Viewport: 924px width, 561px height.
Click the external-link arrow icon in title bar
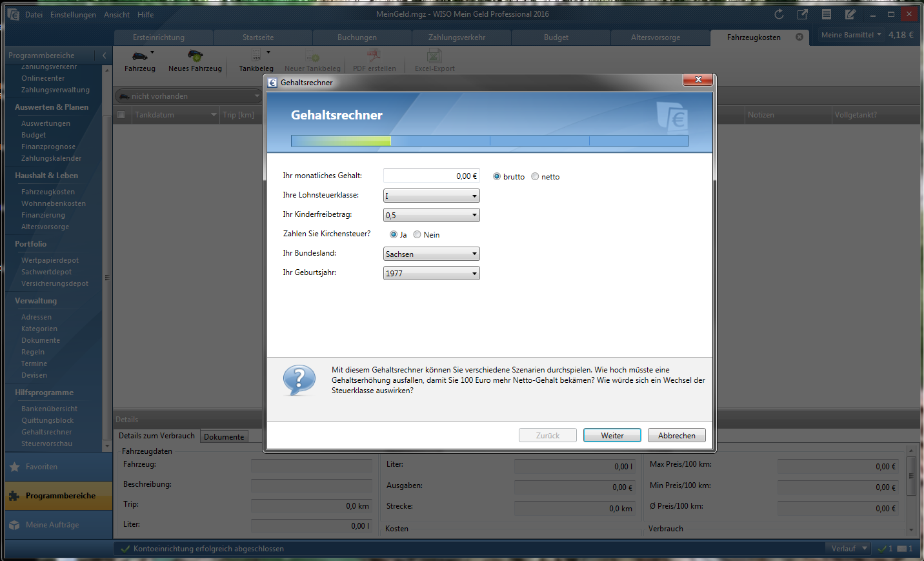pyautogui.click(x=803, y=14)
